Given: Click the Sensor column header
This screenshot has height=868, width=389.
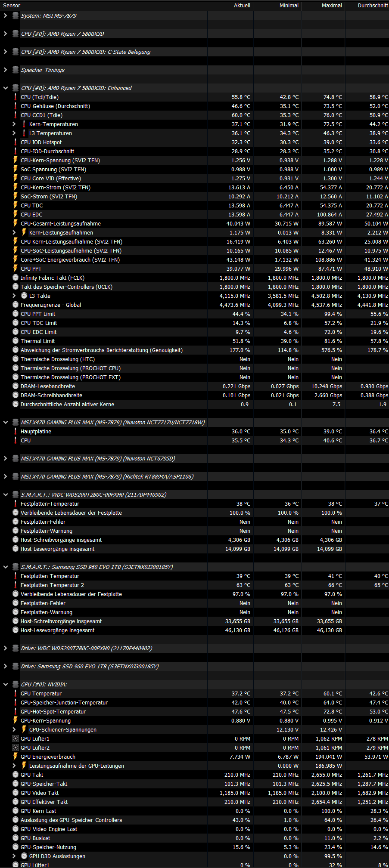Looking at the screenshot, I should tap(103, 6).
